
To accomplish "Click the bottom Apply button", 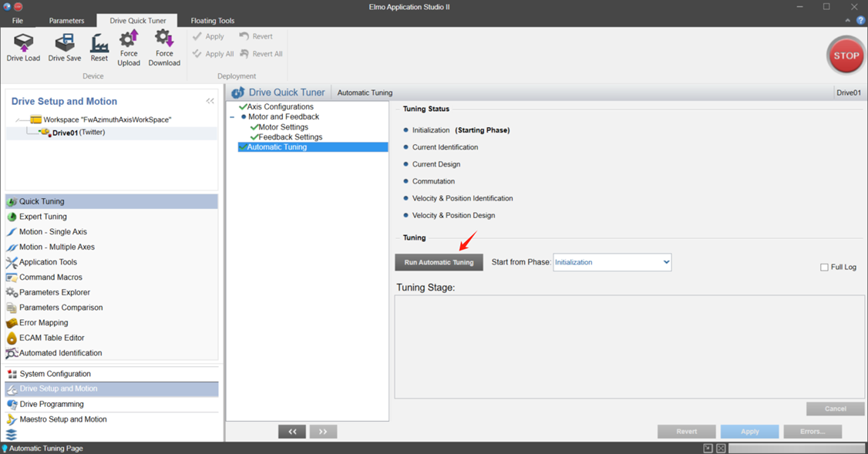I will tap(749, 432).
